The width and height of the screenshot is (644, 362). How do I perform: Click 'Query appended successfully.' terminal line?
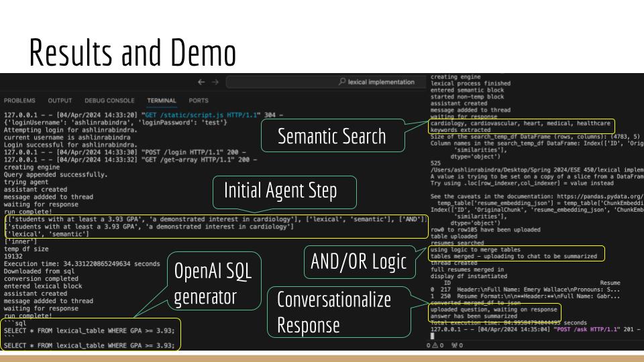[56, 174]
